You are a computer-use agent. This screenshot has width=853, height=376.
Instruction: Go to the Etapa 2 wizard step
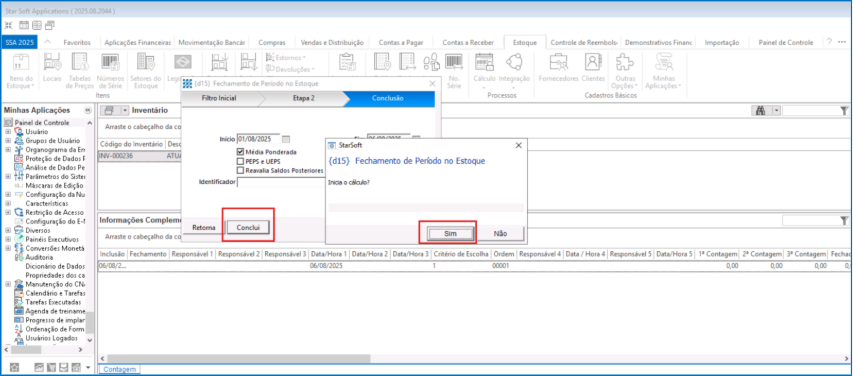pos(305,98)
